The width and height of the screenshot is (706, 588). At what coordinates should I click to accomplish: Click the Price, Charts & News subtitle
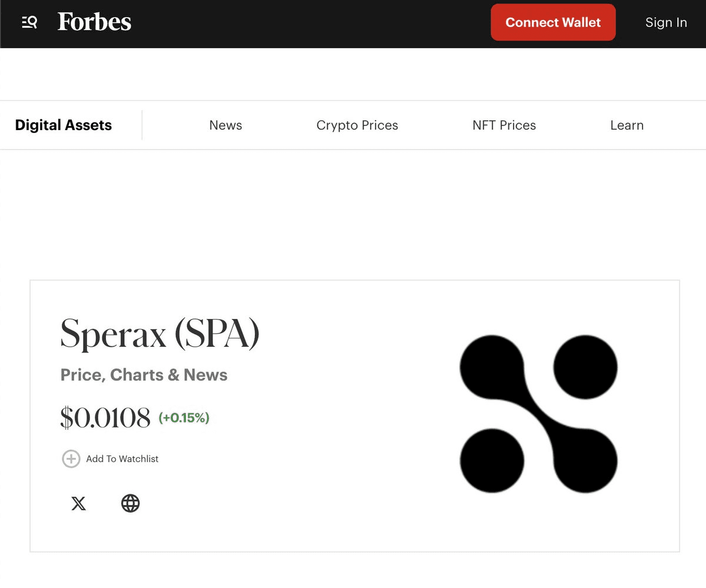pyautogui.click(x=144, y=375)
